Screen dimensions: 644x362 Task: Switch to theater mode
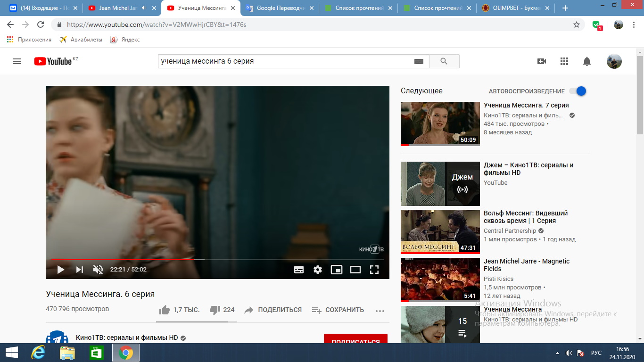[x=355, y=270]
